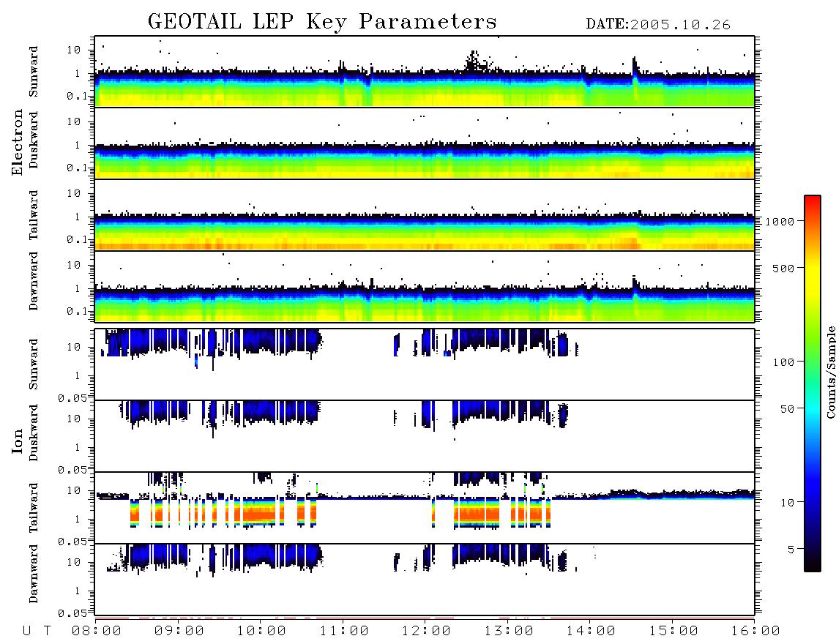Select the Ion Duskward panel label

[x=34, y=433]
